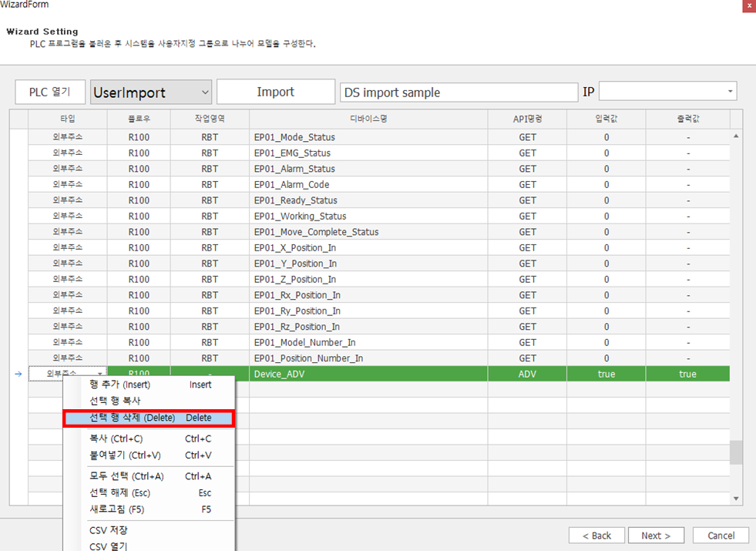756x551 pixels.
Task: Choose 선택 행 삭제 (Delete) menu item
Action: 149,418
